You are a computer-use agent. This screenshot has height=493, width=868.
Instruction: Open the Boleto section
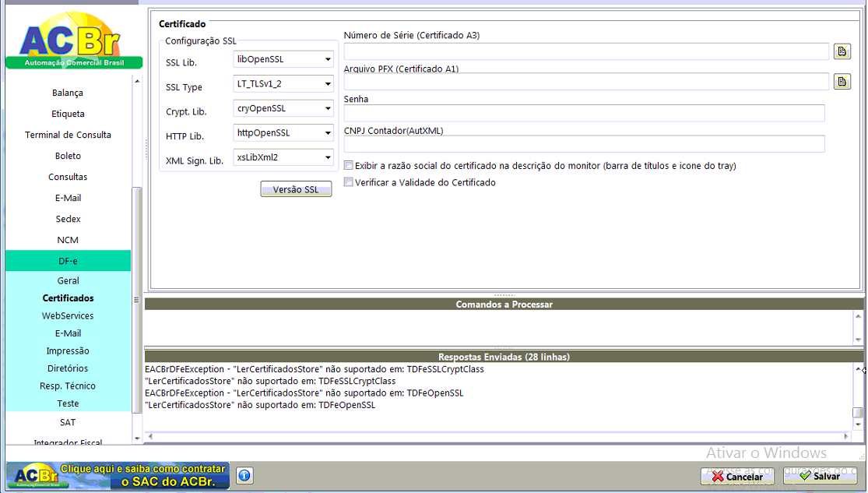[x=68, y=156]
